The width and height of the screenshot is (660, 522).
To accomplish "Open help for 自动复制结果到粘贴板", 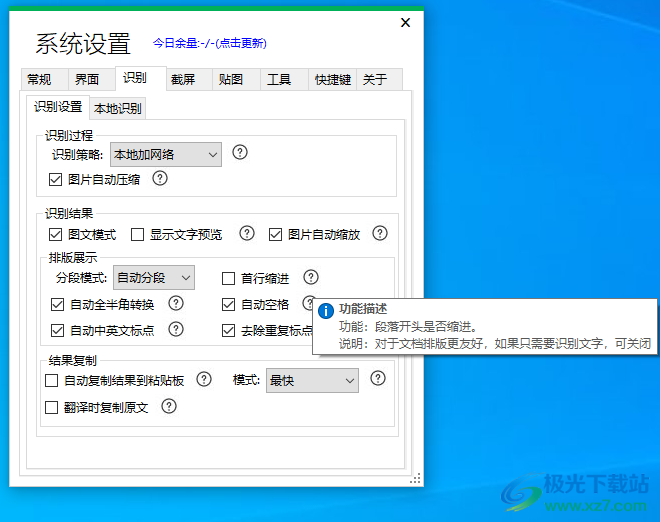I will coord(204,379).
